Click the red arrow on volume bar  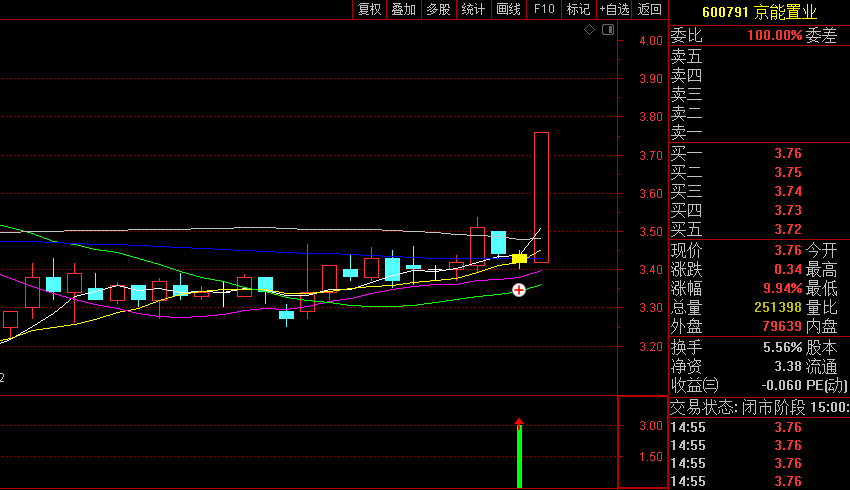519,422
